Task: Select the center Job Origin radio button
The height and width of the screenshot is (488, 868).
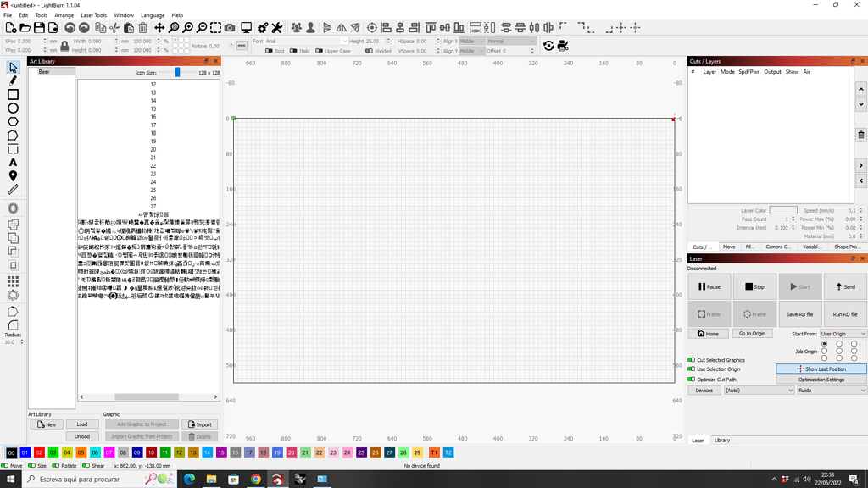Action: point(839,351)
